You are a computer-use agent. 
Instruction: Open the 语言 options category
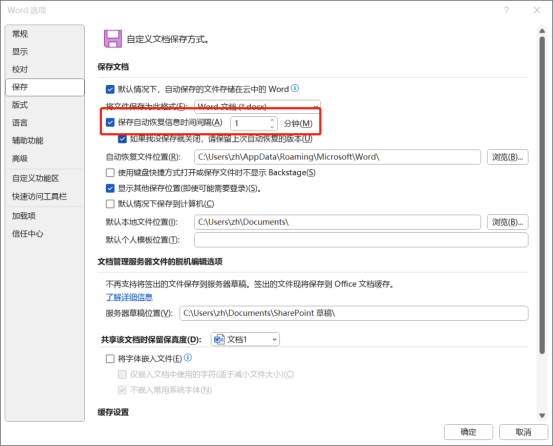coord(45,123)
